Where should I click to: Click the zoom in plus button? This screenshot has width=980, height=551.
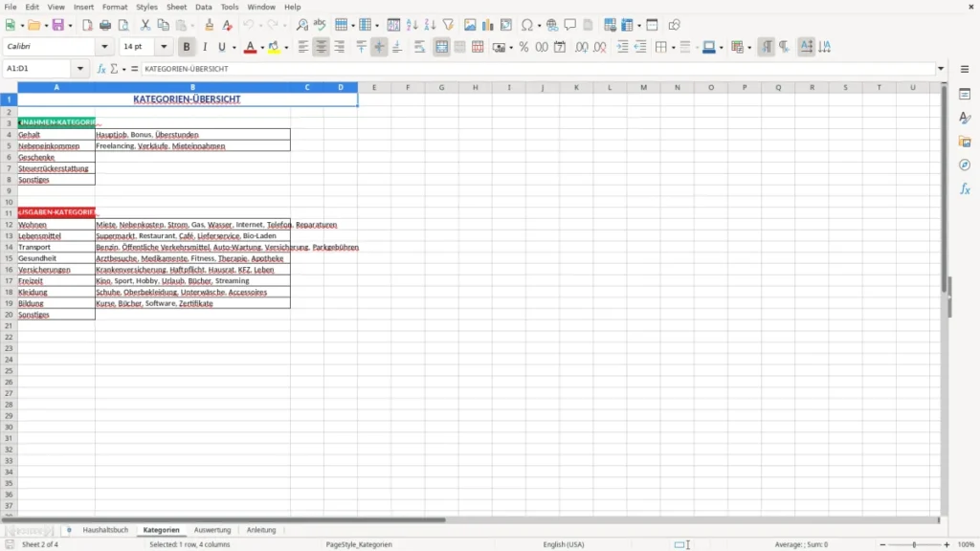point(947,544)
